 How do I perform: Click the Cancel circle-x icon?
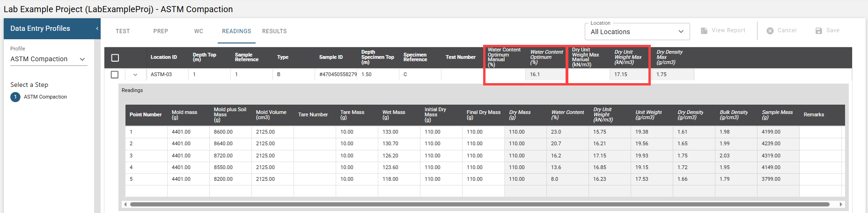click(x=770, y=31)
